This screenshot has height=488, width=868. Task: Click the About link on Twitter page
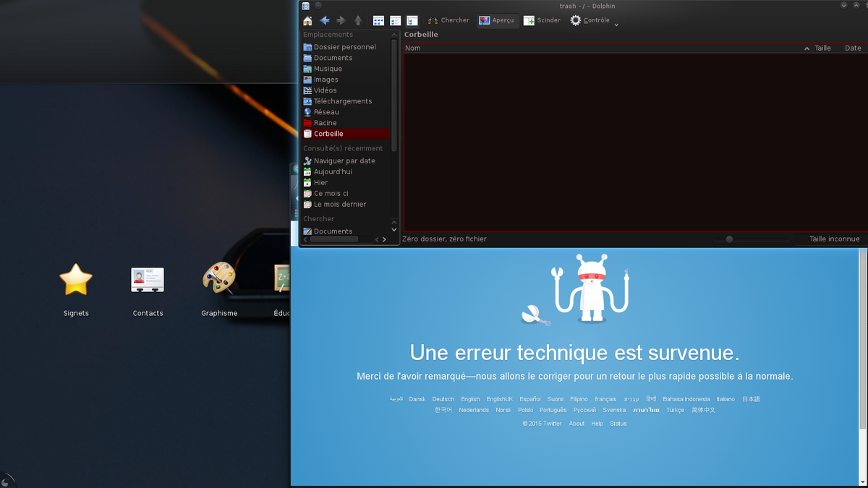[576, 424]
